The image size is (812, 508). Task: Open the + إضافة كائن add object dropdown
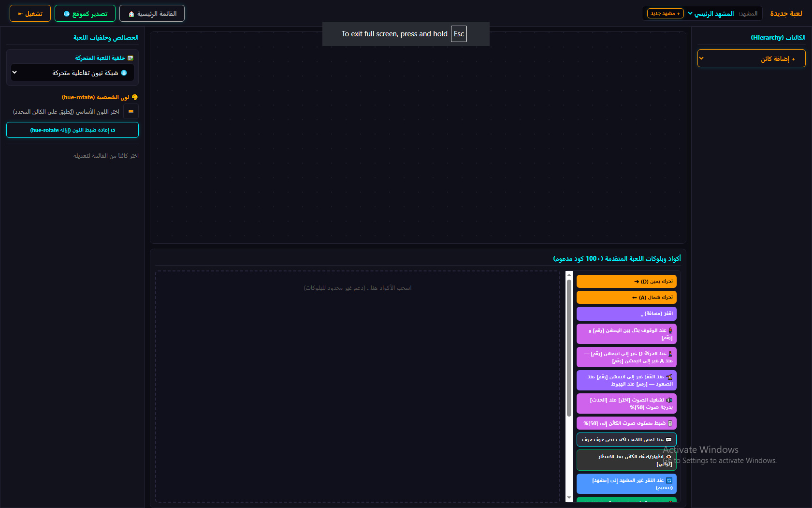coord(752,59)
